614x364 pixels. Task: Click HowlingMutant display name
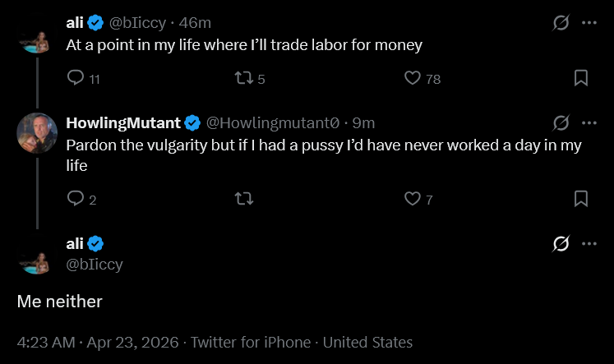coord(124,123)
